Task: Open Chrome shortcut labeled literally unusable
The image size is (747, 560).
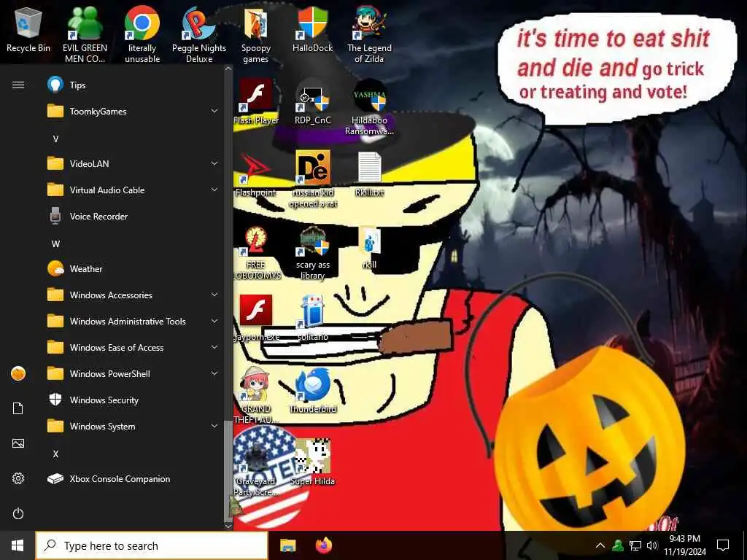Action: click(x=142, y=34)
